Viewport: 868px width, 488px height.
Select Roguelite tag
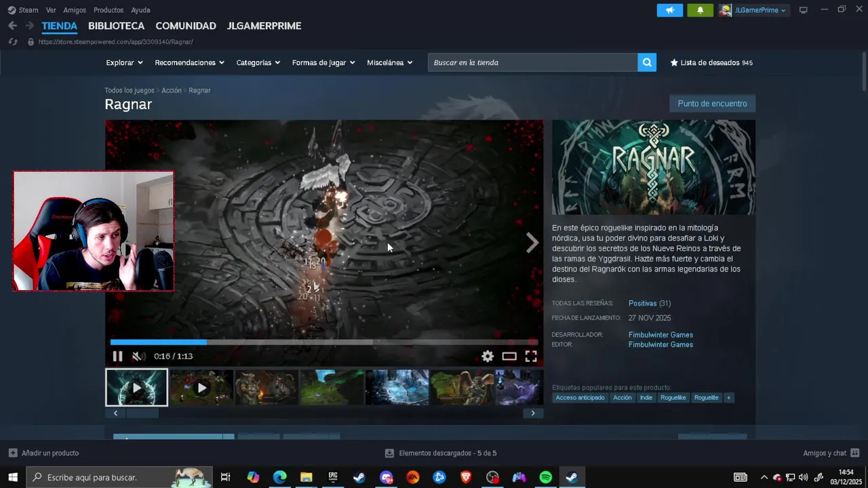pos(707,398)
